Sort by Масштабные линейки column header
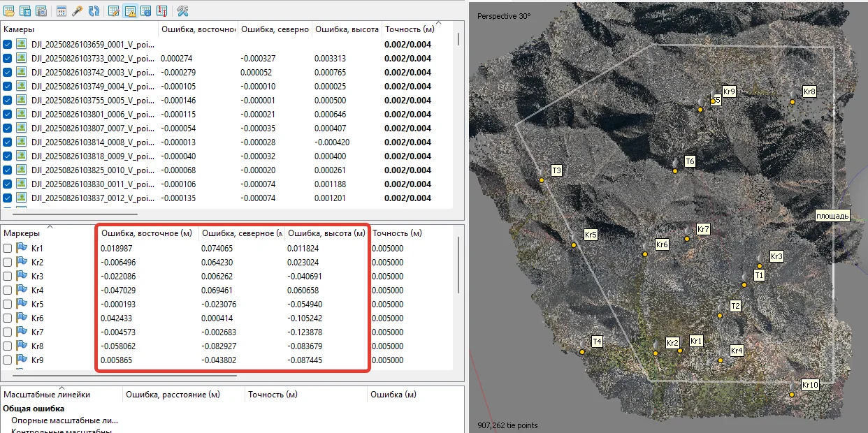Viewport: 868px width, 433px height. click(x=46, y=395)
